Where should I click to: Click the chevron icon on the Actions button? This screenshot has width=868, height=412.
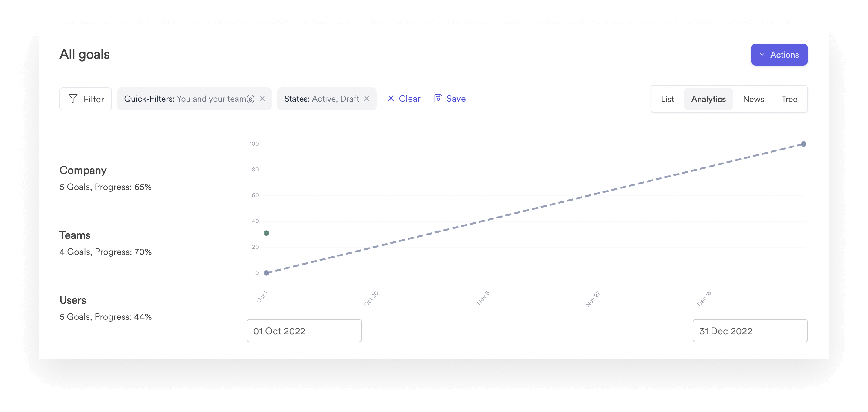tap(763, 54)
